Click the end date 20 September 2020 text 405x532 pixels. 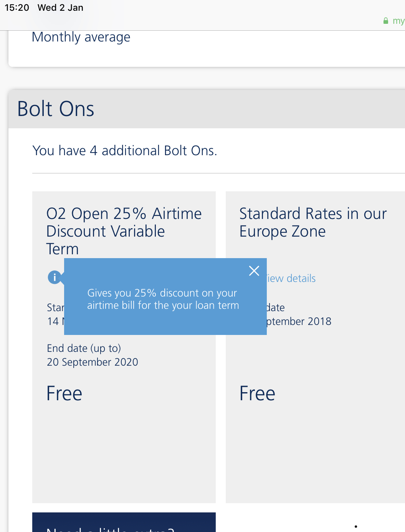coord(92,362)
